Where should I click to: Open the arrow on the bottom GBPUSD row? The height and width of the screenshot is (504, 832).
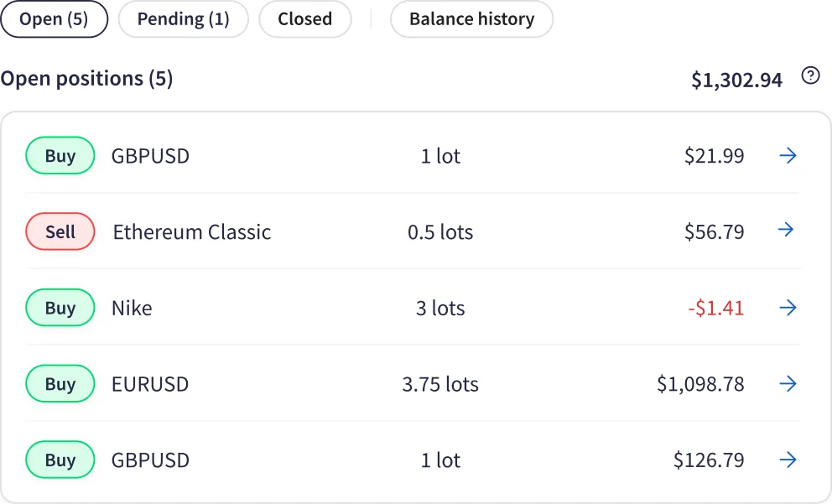(788, 460)
